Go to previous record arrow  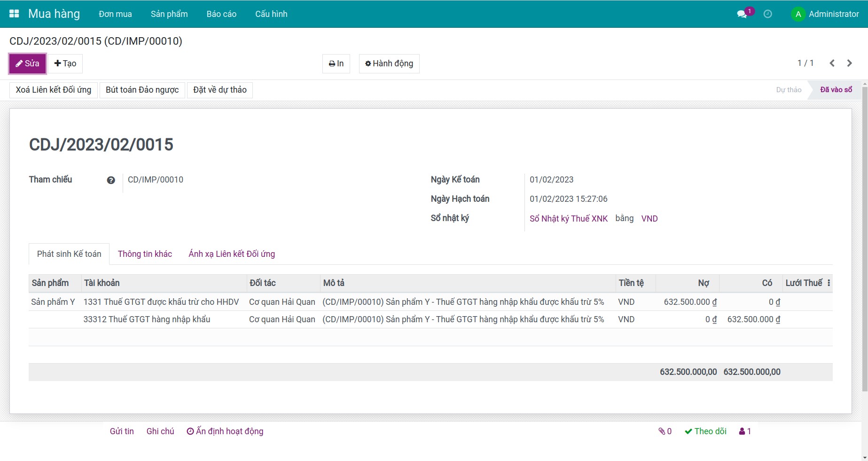point(832,63)
